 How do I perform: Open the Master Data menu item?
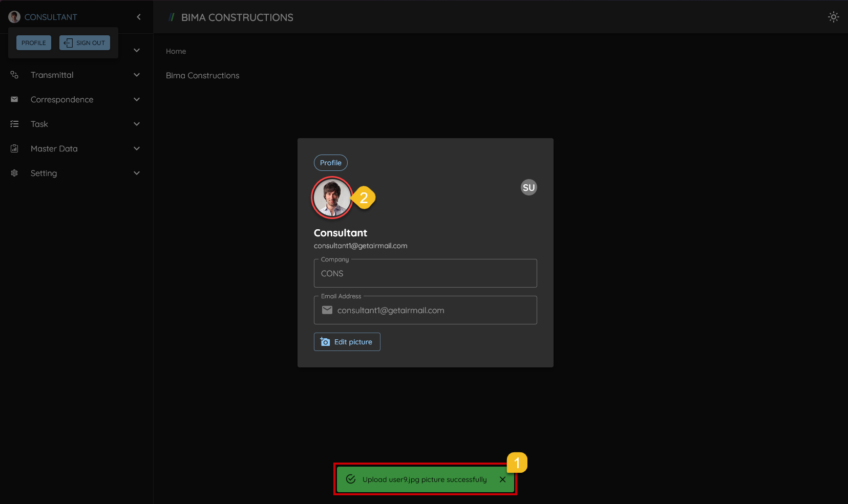pyautogui.click(x=54, y=148)
